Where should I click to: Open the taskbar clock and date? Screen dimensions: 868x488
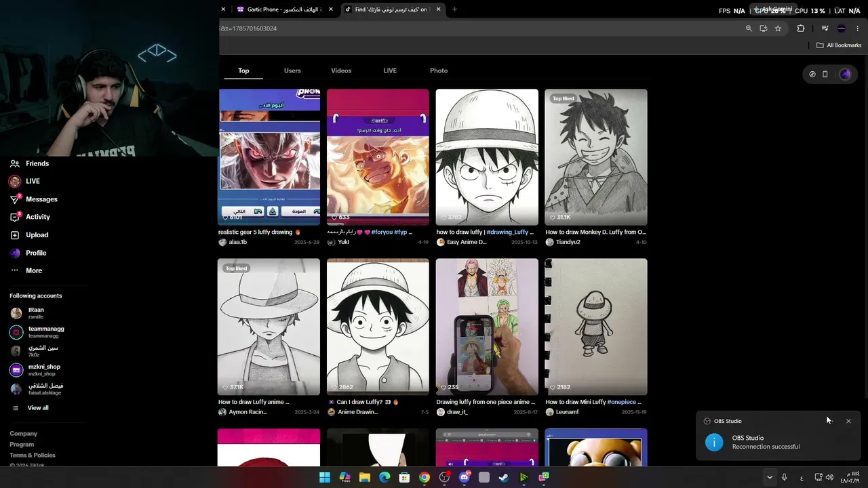pyautogui.click(x=851, y=477)
